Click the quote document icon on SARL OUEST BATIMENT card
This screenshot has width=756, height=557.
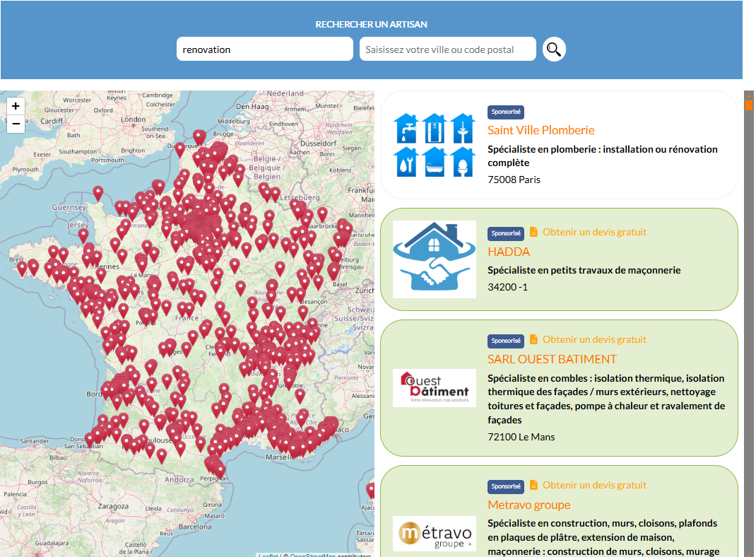click(533, 339)
